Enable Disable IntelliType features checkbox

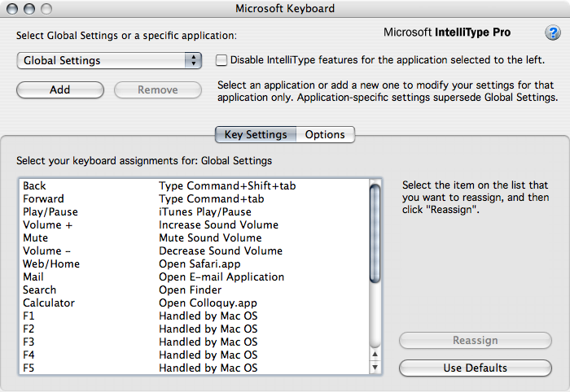point(221,60)
